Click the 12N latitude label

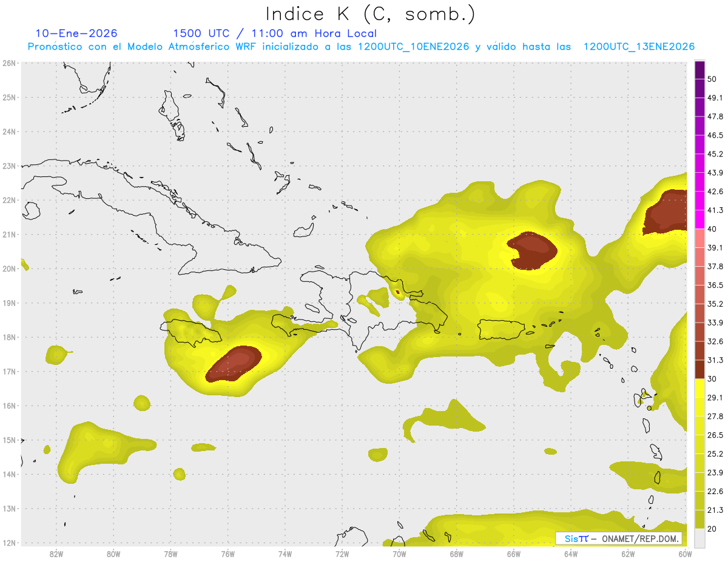point(10,543)
